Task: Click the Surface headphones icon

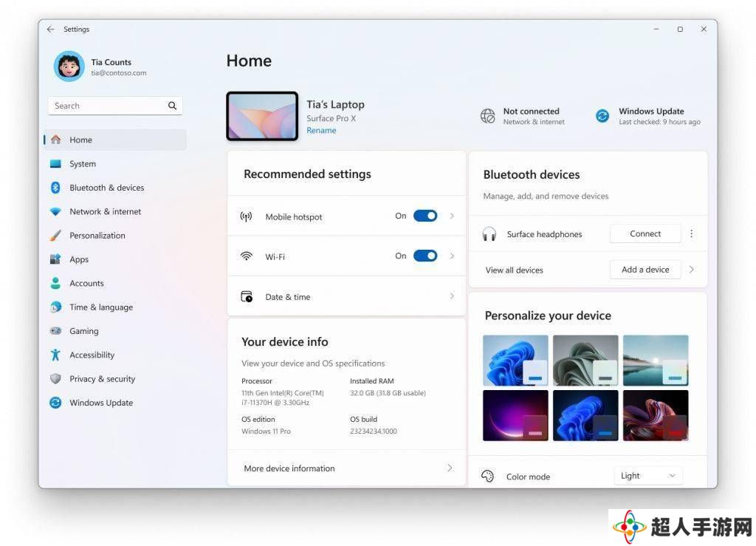Action: coord(489,234)
